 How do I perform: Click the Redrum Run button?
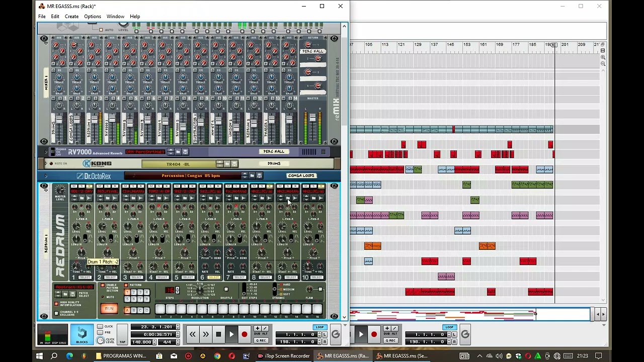pos(109,309)
